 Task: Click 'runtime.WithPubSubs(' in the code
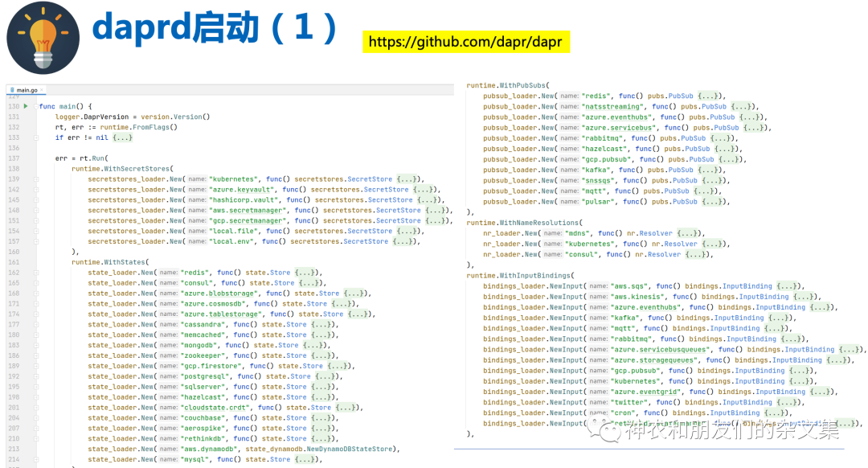pos(508,85)
